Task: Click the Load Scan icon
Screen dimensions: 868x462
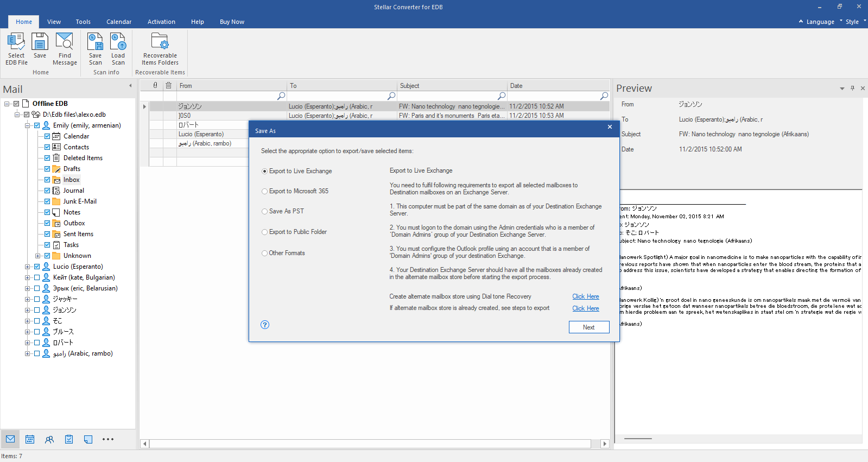Action: [118, 49]
